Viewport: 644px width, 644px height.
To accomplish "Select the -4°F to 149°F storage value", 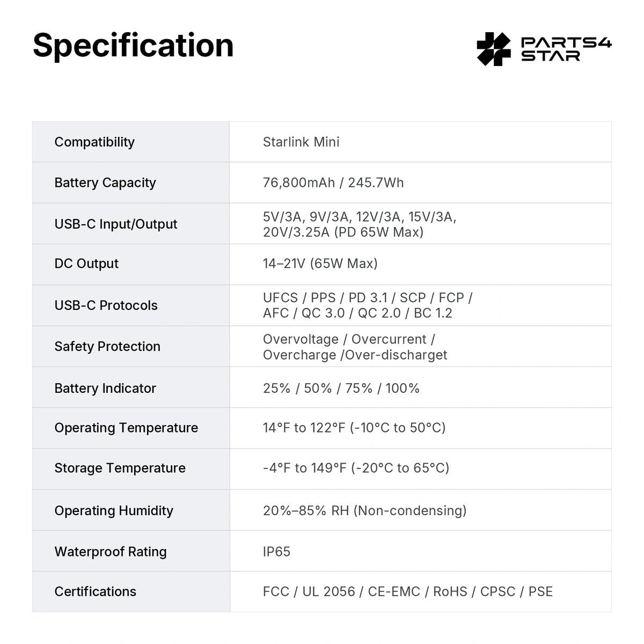I will pos(356,468).
